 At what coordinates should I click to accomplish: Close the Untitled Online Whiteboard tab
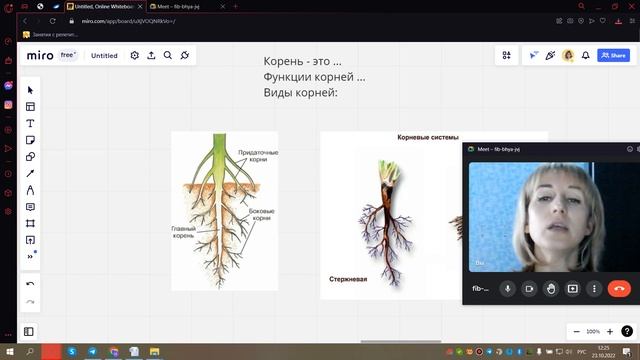point(140,7)
